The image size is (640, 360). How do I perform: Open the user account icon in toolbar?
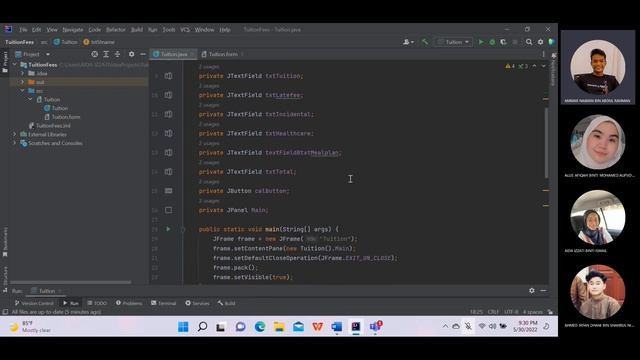(x=408, y=42)
